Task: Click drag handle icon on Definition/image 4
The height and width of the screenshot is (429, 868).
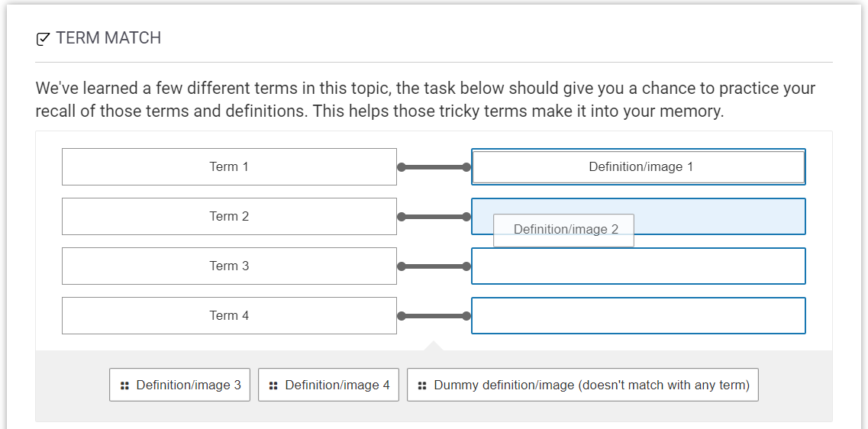Action: coord(273,385)
